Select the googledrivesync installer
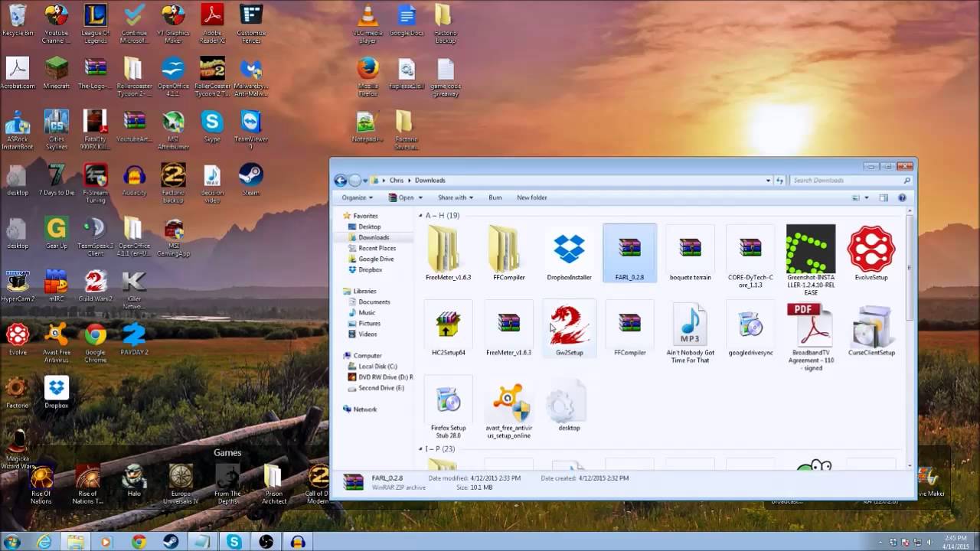Image resolution: width=980 pixels, height=551 pixels. coord(750,329)
